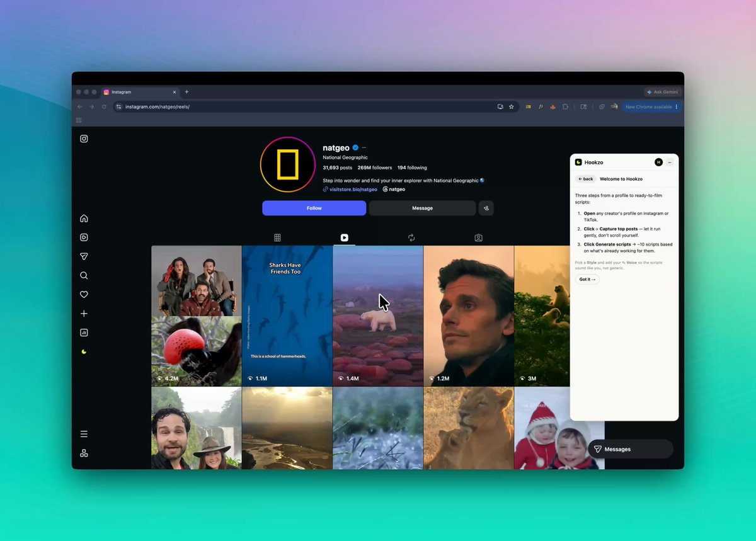756x541 pixels.
Task: Open direct messages paper plane icon
Action: click(84, 256)
